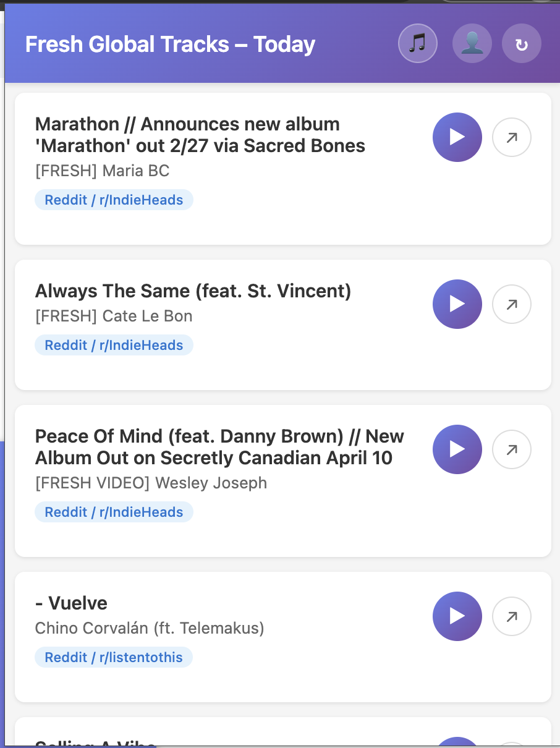Open external link for Always The Same
The height and width of the screenshot is (748, 560).
pos(511,304)
